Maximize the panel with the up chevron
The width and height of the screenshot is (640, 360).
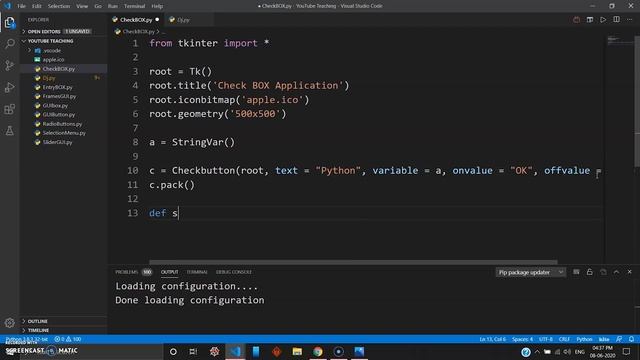coord(616,272)
